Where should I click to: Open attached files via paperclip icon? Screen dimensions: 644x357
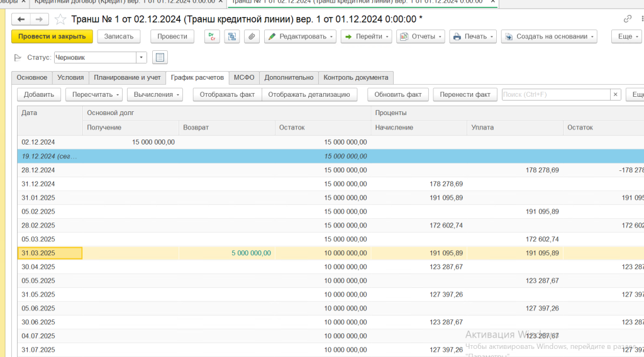[252, 36]
